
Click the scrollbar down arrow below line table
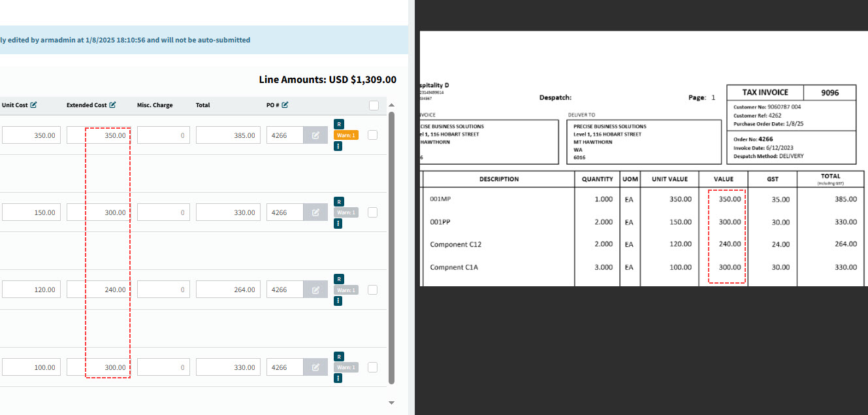point(392,403)
